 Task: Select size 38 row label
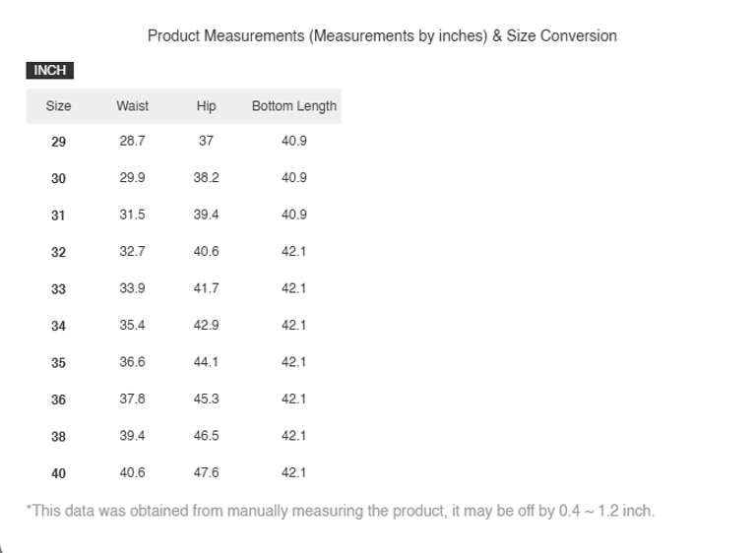point(58,437)
